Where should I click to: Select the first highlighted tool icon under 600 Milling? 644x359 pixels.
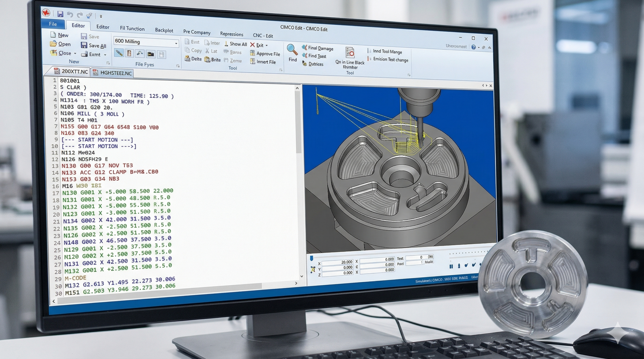click(x=119, y=53)
